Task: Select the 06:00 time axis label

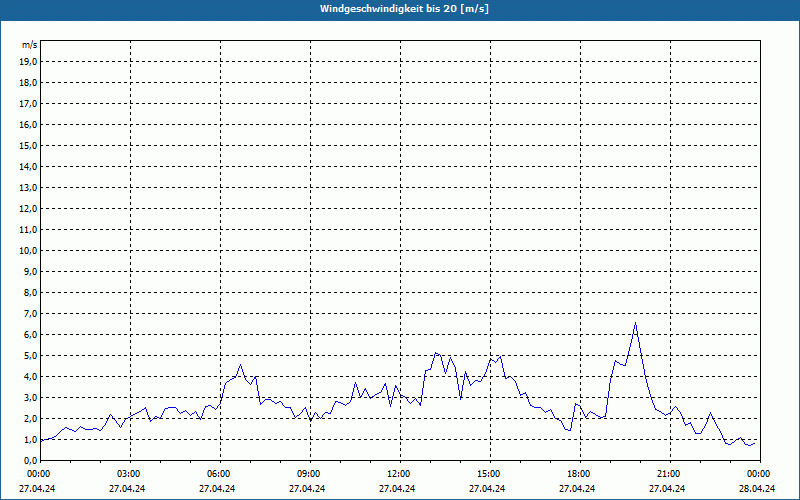Action: [x=219, y=474]
